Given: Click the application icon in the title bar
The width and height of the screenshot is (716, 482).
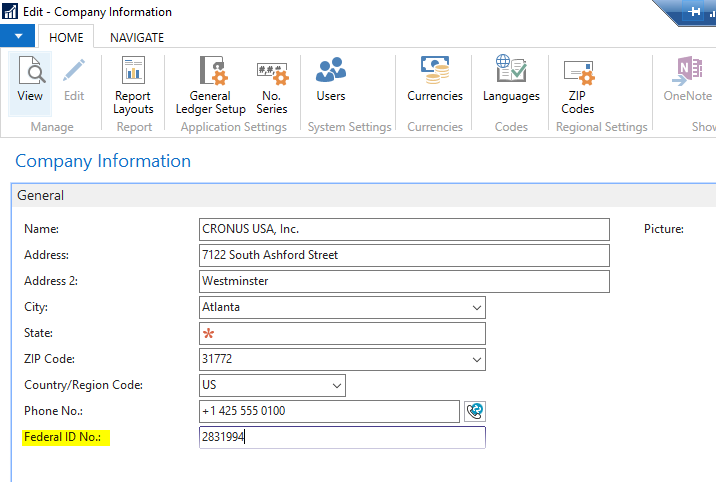Looking at the screenshot, I should tap(10, 11).
